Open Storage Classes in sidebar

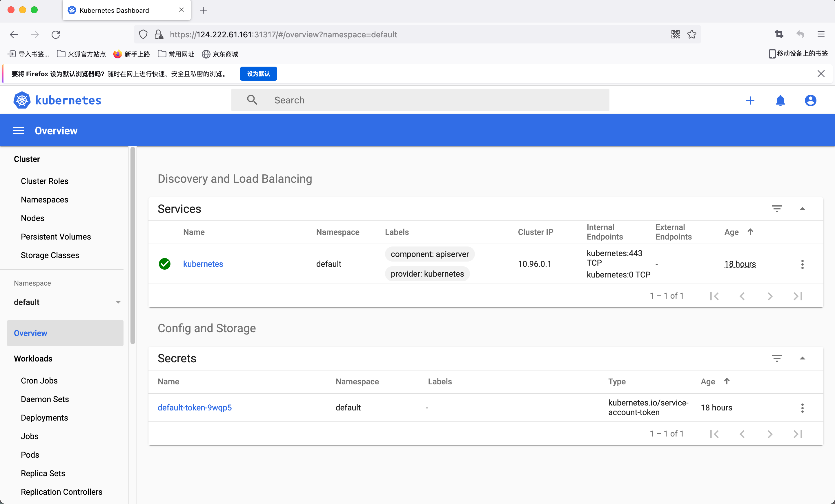point(50,255)
